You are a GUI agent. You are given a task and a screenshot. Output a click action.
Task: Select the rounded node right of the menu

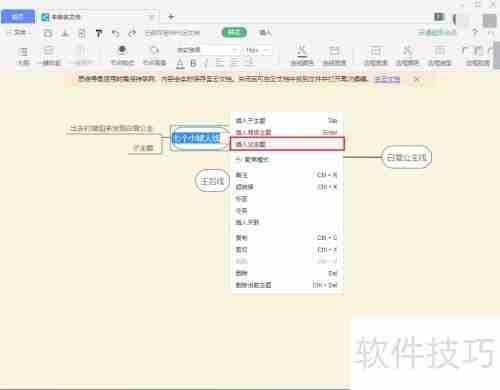[x=407, y=157]
